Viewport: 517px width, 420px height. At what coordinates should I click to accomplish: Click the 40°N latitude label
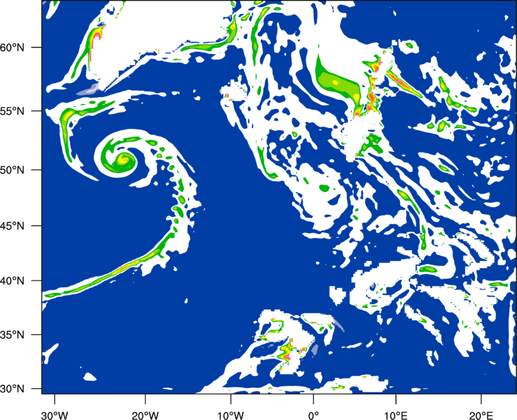coord(12,281)
